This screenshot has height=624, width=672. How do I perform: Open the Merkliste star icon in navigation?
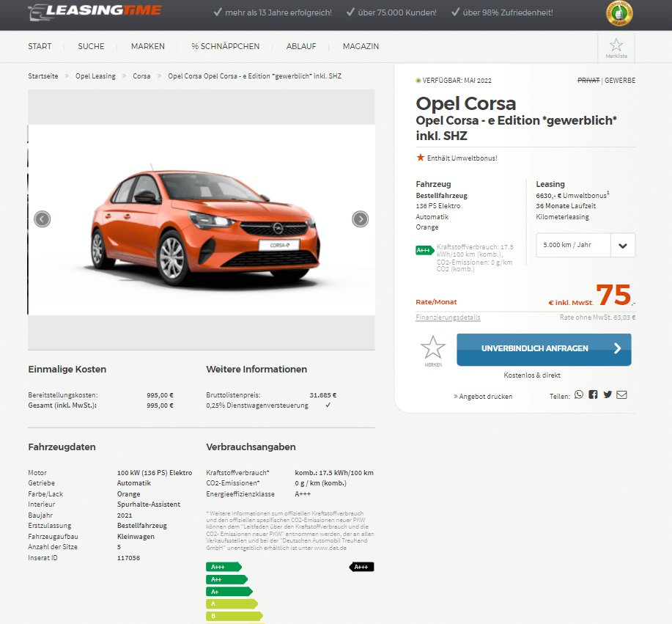coord(616,48)
